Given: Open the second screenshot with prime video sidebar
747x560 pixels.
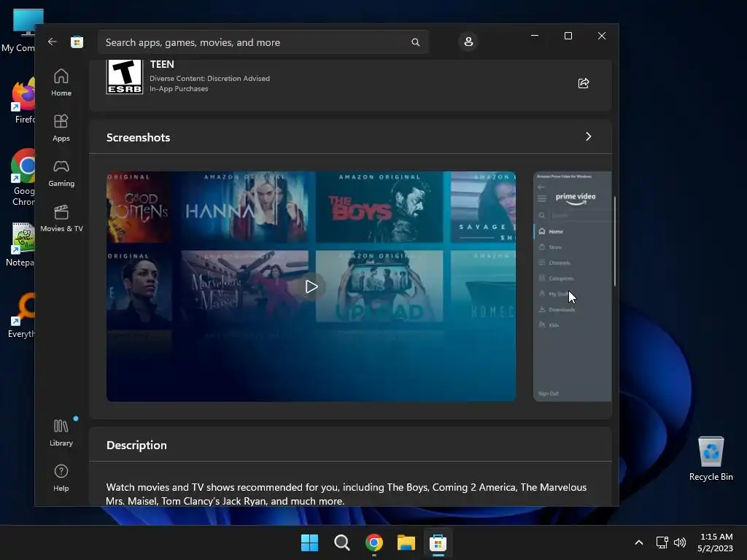Looking at the screenshot, I should [572, 286].
